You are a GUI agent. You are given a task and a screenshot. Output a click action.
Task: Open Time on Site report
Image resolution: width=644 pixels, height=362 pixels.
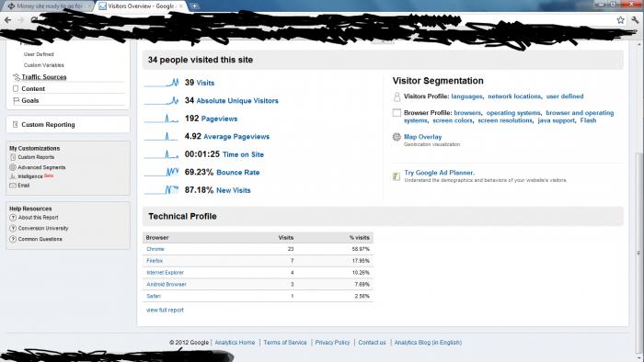point(243,154)
